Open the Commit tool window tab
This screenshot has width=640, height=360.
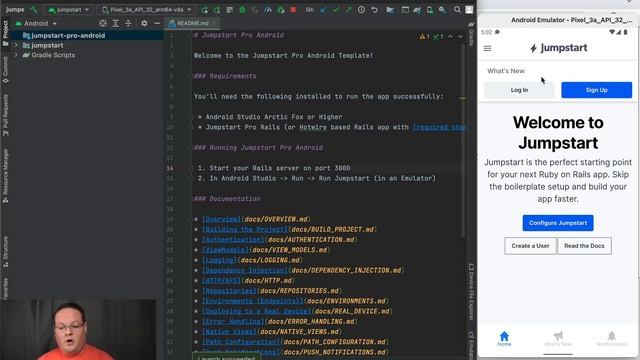tap(5, 70)
